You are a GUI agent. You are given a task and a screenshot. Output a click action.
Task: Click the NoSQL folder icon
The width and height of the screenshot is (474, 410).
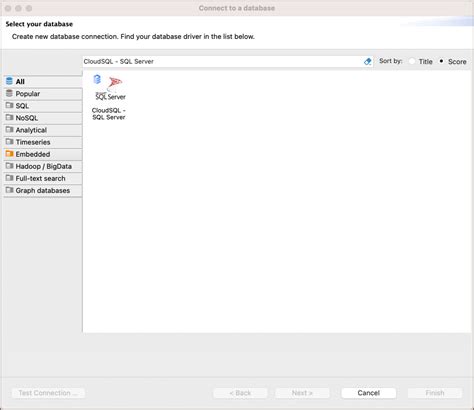pos(9,118)
